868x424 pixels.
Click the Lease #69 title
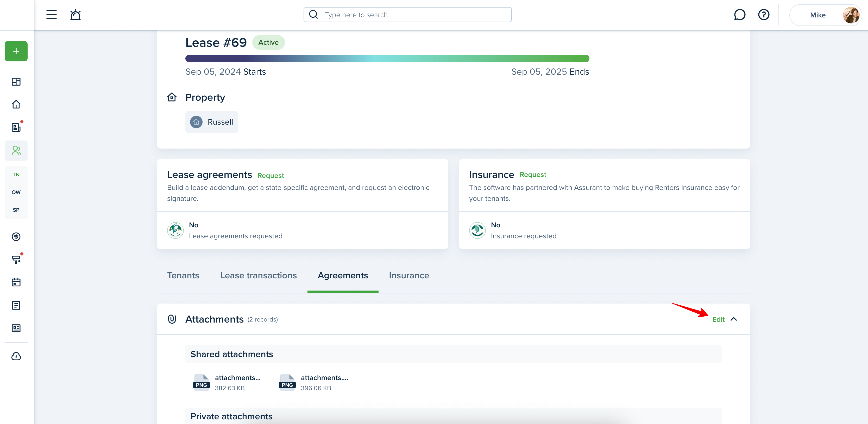(216, 43)
